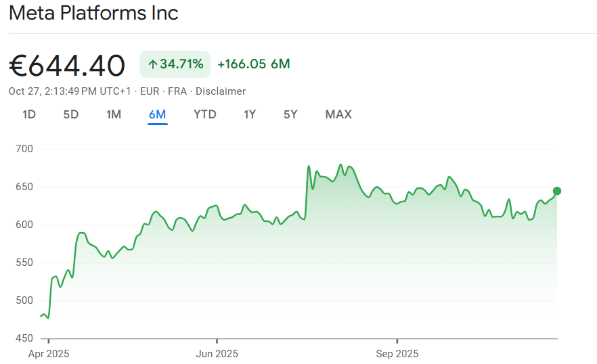The width and height of the screenshot is (597, 364).
Task: Switch to the 1D time range
Action: tap(29, 114)
